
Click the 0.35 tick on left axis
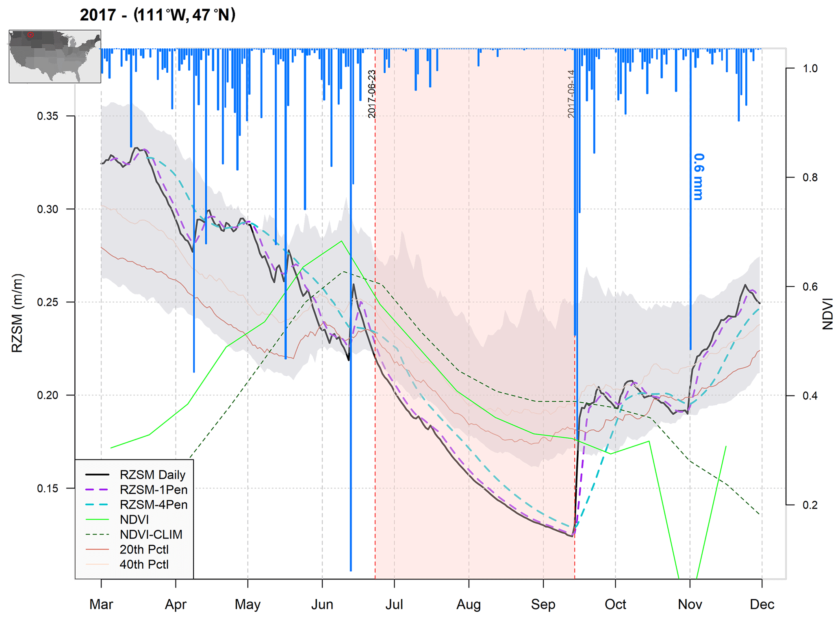click(x=48, y=116)
